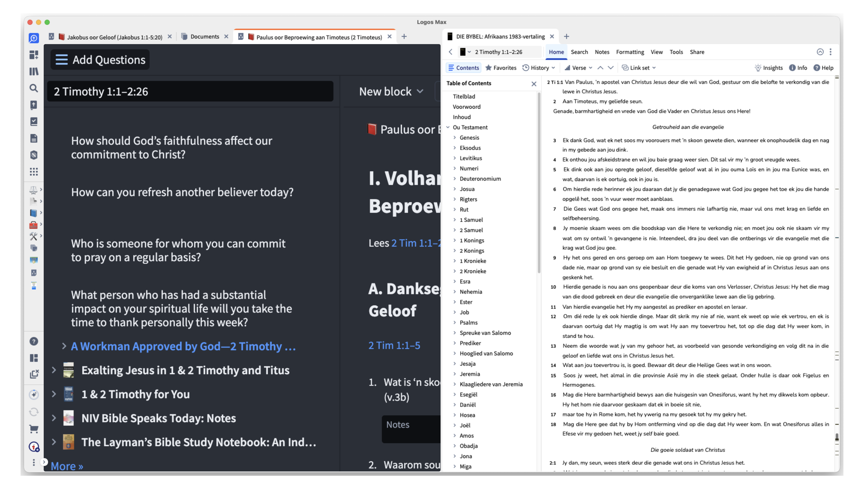Click the dark 2 Timothy 1:1–2:26 passage field
Image resolution: width=864 pixels, height=504 pixels.
point(190,91)
